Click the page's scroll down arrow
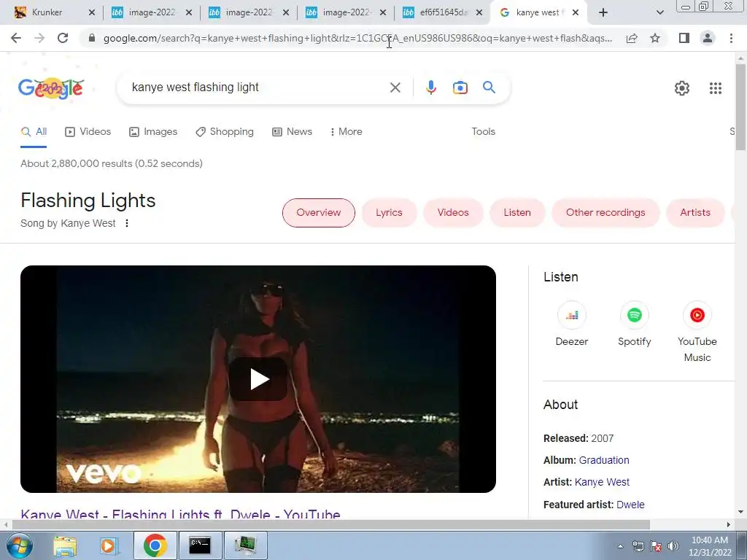This screenshot has height=560, width=747. [x=740, y=513]
